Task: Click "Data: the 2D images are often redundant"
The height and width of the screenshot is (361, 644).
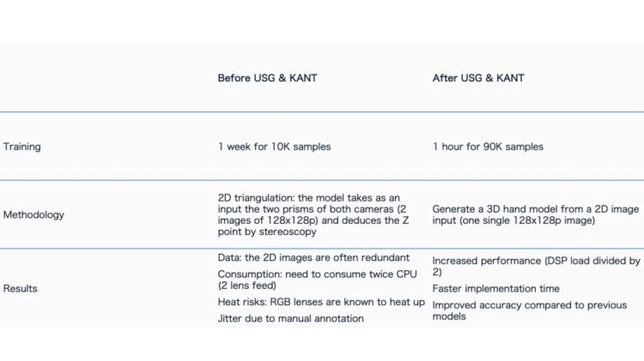Action: click(x=313, y=258)
